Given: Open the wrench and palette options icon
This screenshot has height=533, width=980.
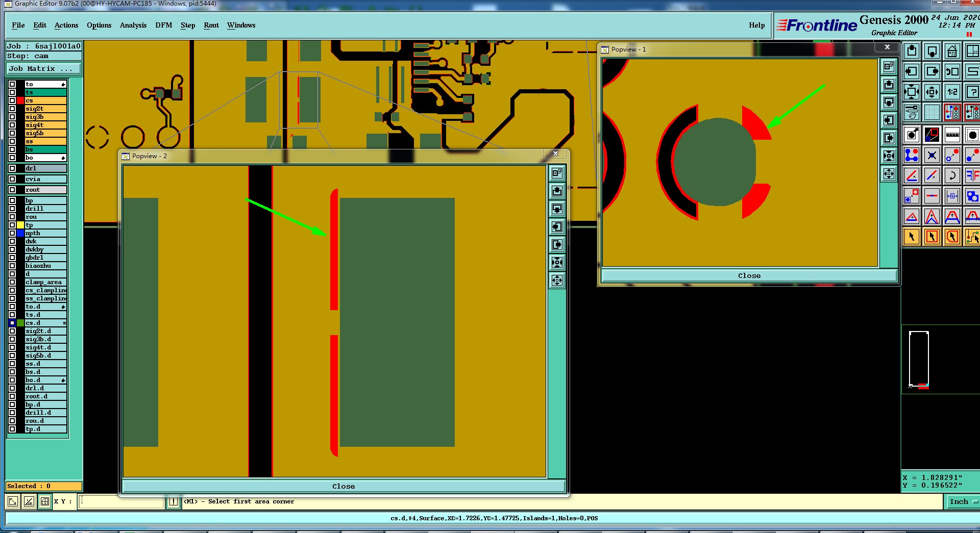Looking at the screenshot, I should click(x=912, y=112).
